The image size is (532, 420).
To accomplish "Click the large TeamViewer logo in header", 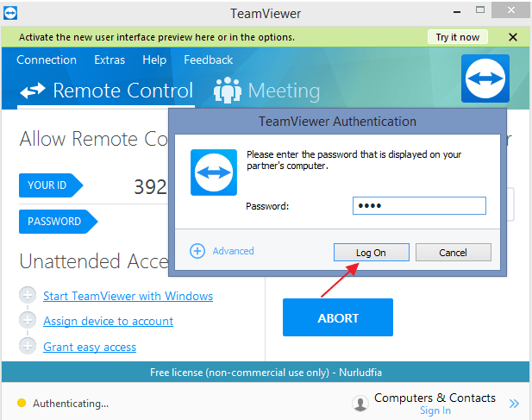I will pyautogui.click(x=485, y=78).
